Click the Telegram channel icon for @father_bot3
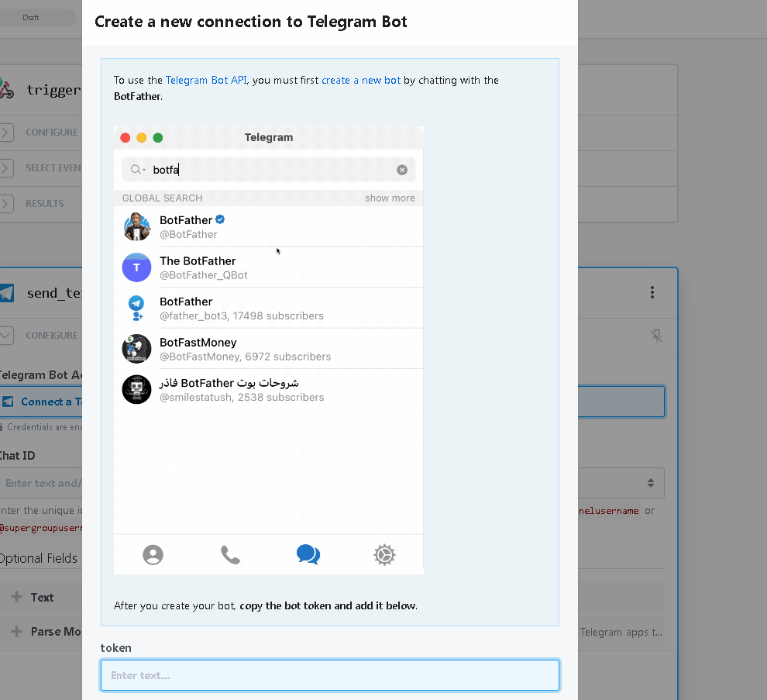 [136, 308]
